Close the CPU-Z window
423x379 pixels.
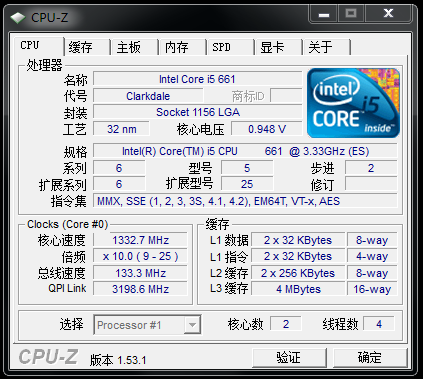388,14
